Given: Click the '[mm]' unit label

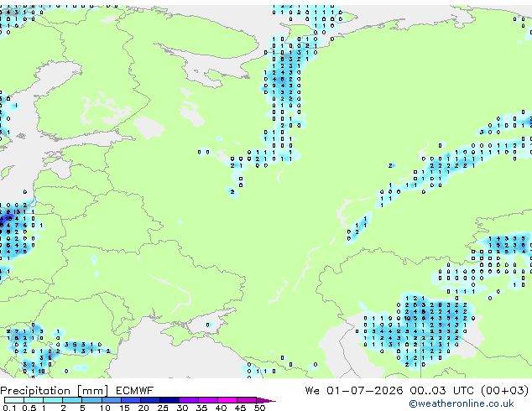Looking at the screenshot, I should [x=93, y=391].
